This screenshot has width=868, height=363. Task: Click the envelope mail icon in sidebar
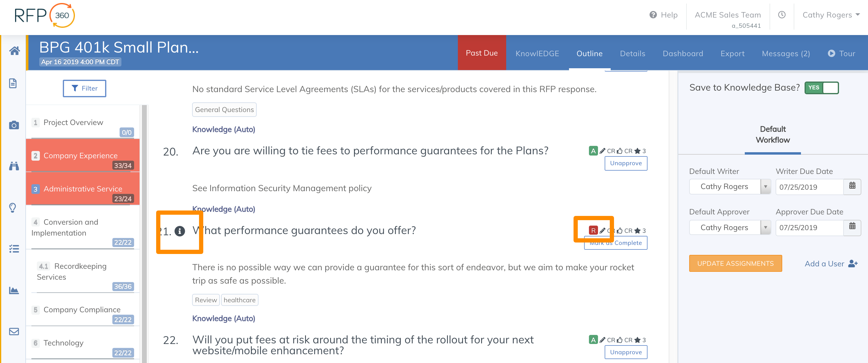pyautogui.click(x=14, y=332)
